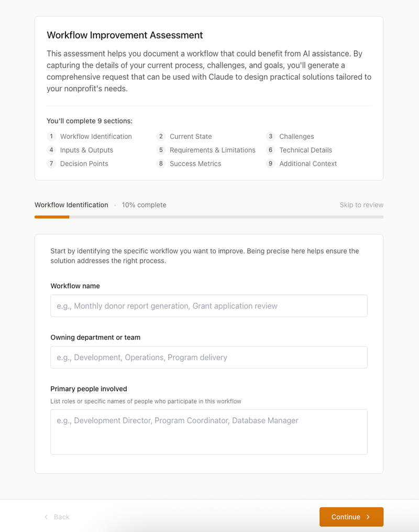419x532 pixels.
Task: Click the Inputs & Outputs number 4 badge
Action: click(51, 150)
